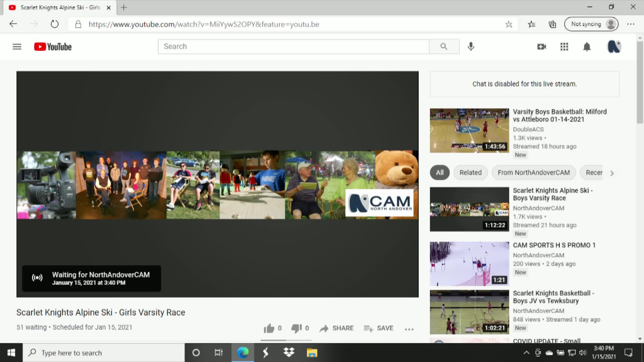Open the notifications bell
Image resolution: width=644 pixels, height=362 pixels.
(x=587, y=47)
